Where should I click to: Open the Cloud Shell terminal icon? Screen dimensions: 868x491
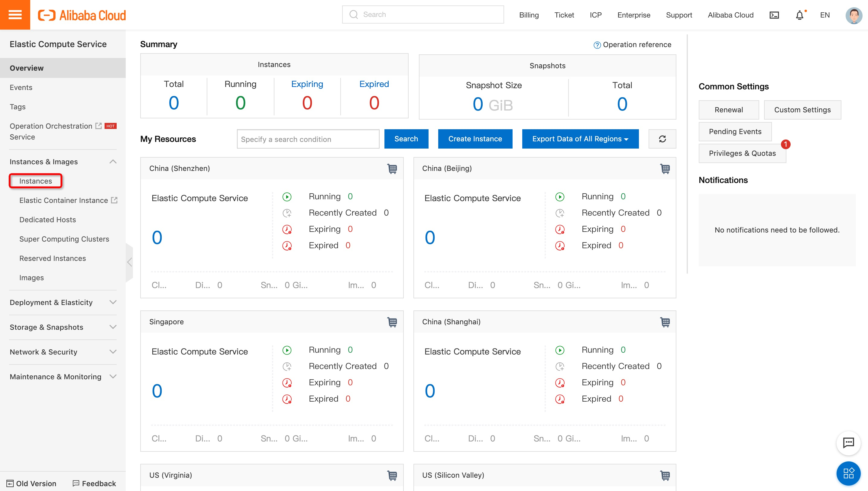(x=774, y=15)
